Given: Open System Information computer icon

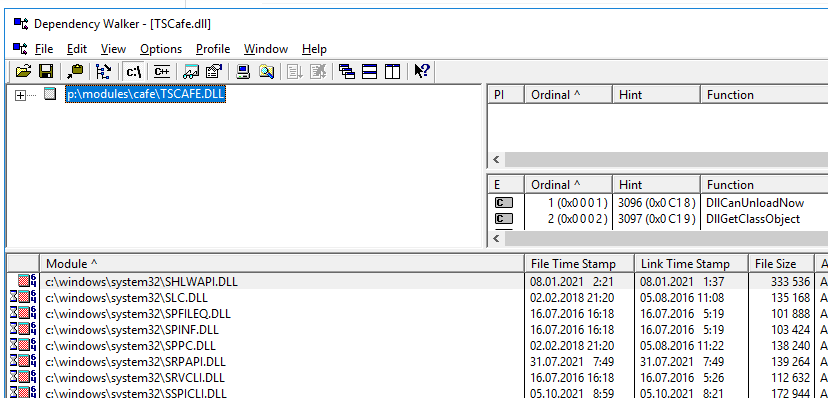Looking at the screenshot, I should (243, 71).
